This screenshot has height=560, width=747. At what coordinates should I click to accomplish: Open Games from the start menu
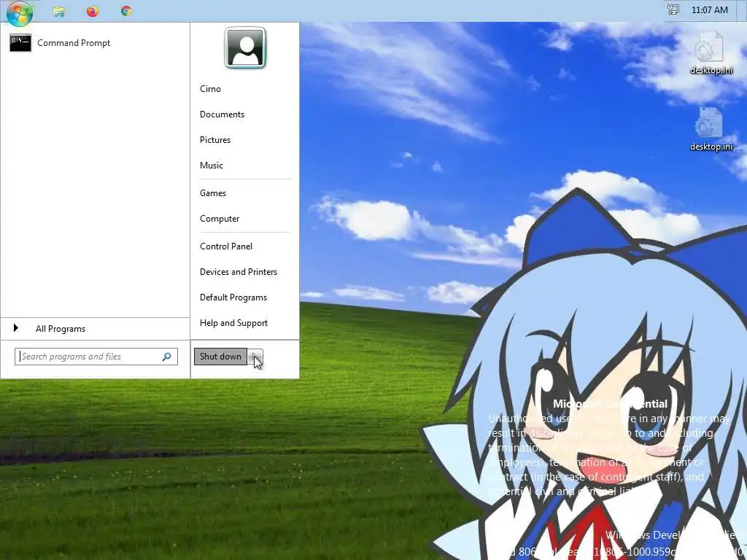[212, 192]
